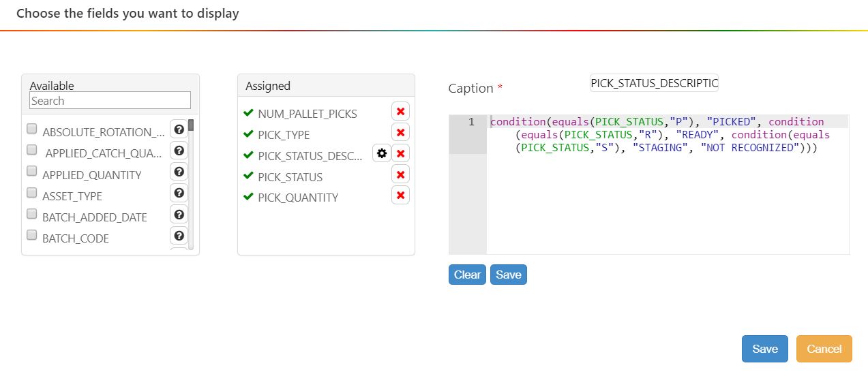This screenshot has height=374, width=868.
Task: Remove PICK_QUANTITY from assigned list
Action: 400,196
